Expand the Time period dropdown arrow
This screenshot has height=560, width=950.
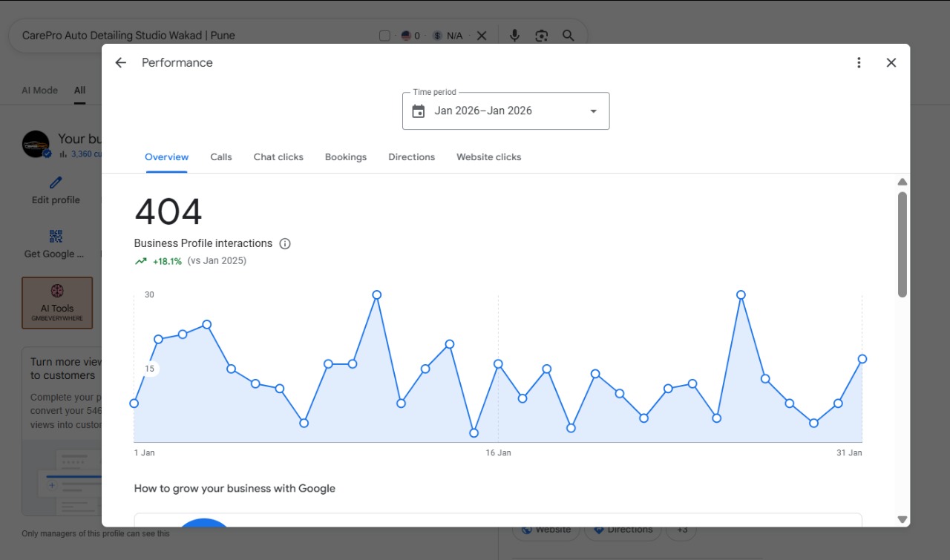click(x=593, y=111)
